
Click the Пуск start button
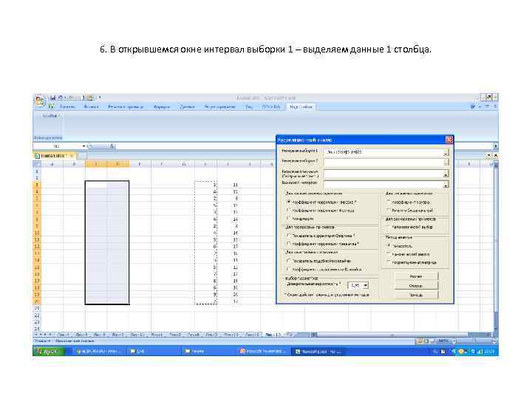click(x=49, y=352)
